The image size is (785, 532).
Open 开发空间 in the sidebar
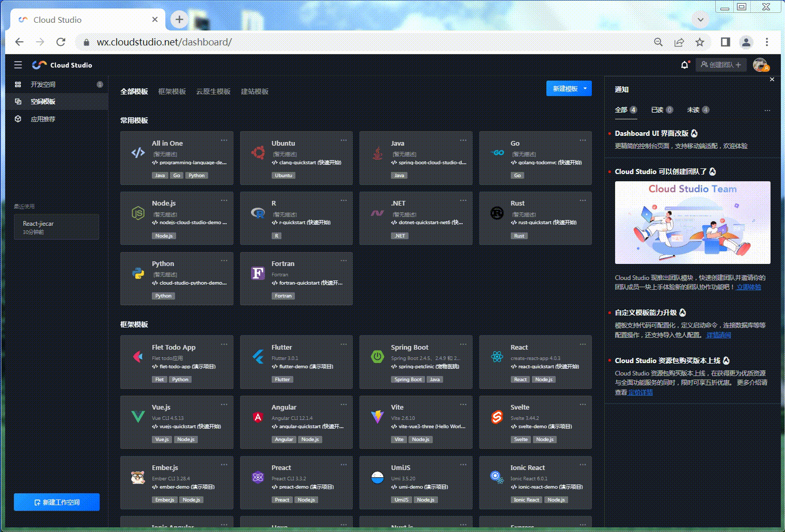point(57,84)
